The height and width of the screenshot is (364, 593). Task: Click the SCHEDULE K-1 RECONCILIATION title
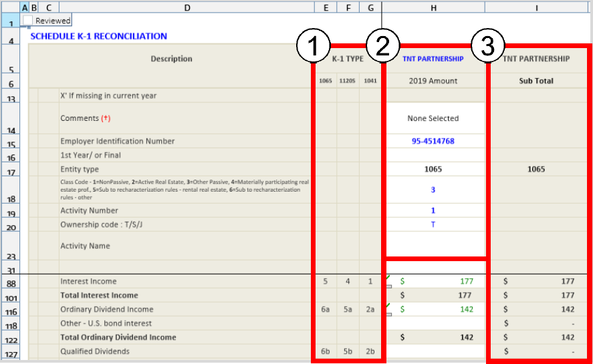[x=99, y=36]
